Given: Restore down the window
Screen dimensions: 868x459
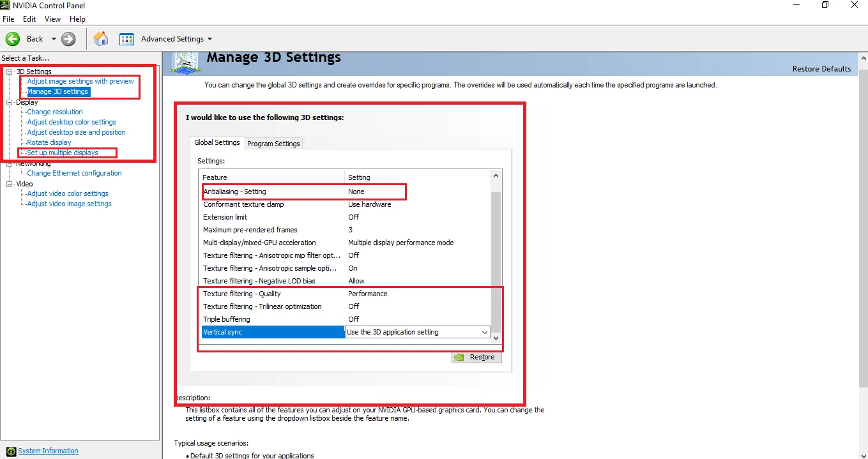Looking at the screenshot, I should pyautogui.click(x=825, y=5).
